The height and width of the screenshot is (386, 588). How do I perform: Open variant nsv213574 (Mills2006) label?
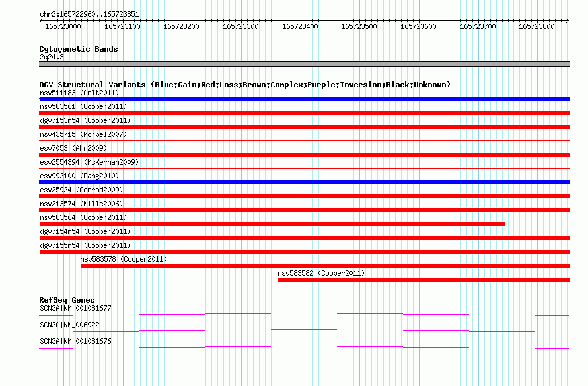point(81,204)
